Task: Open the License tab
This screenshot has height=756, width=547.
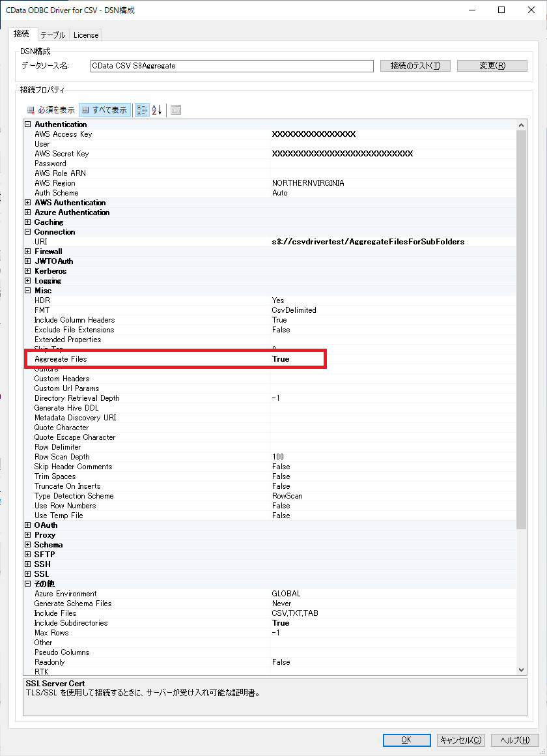Action: point(86,35)
